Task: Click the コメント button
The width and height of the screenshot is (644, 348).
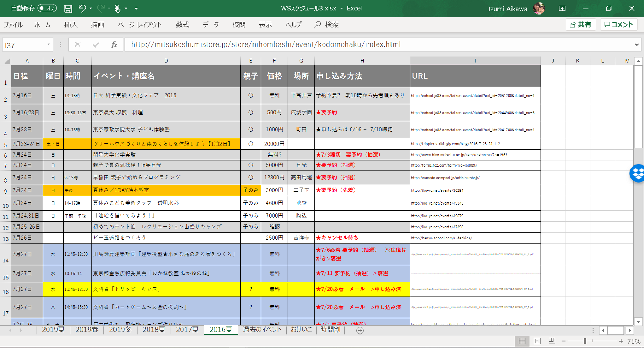Action: pyautogui.click(x=619, y=25)
